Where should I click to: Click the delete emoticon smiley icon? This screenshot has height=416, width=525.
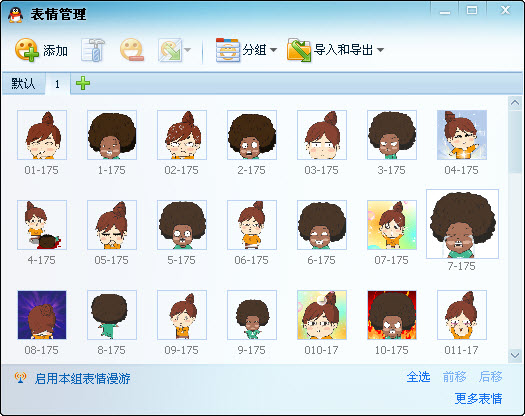click(132, 50)
